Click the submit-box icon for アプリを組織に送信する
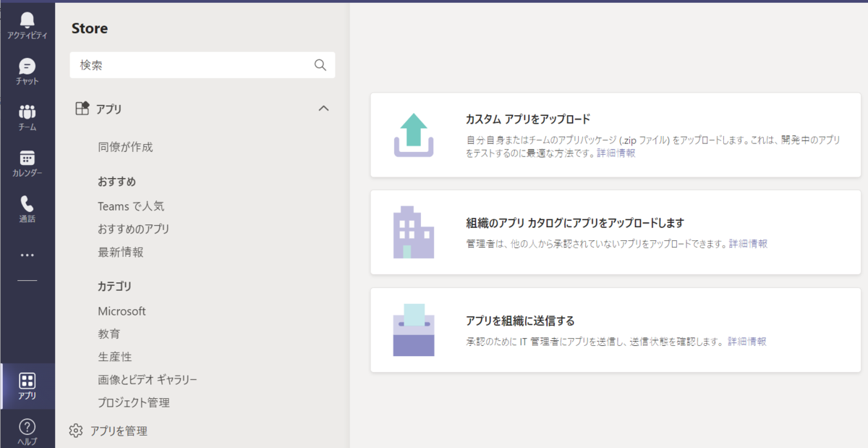The image size is (868, 448). coord(413,329)
